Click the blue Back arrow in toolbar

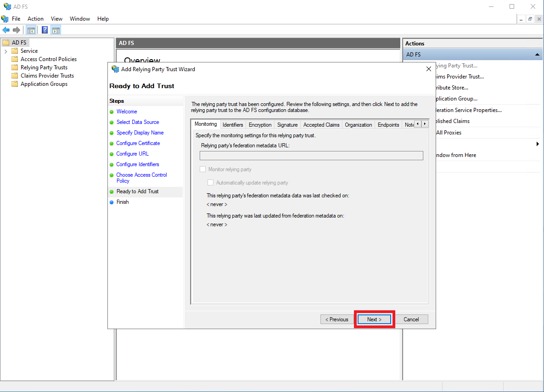pyautogui.click(x=6, y=30)
